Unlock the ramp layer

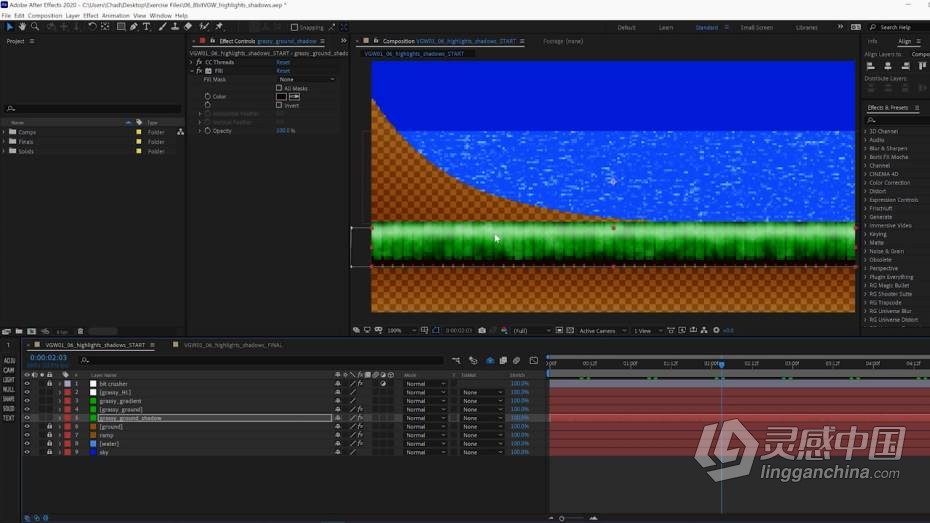coord(50,435)
